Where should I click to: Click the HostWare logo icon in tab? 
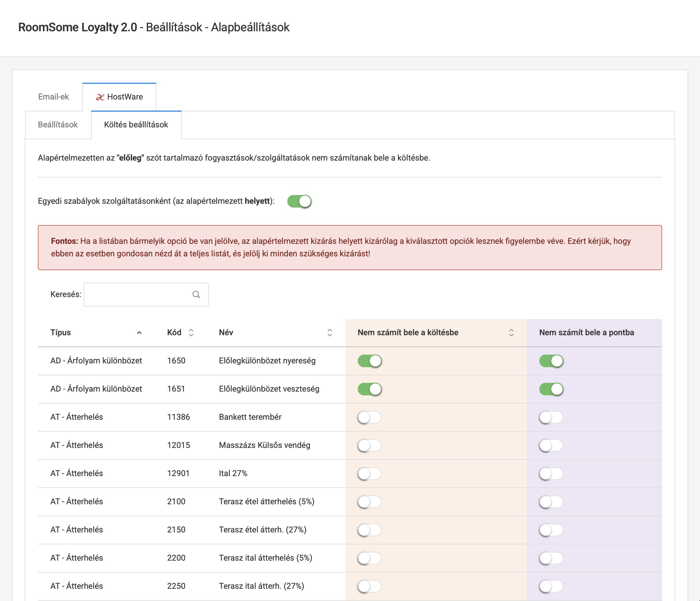tap(100, 97)
